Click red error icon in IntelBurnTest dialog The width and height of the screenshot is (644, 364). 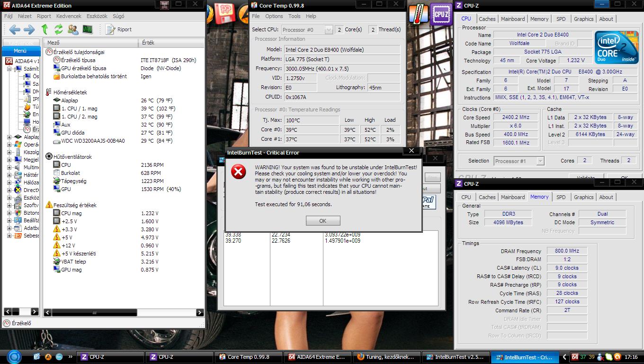coord(239,172)
